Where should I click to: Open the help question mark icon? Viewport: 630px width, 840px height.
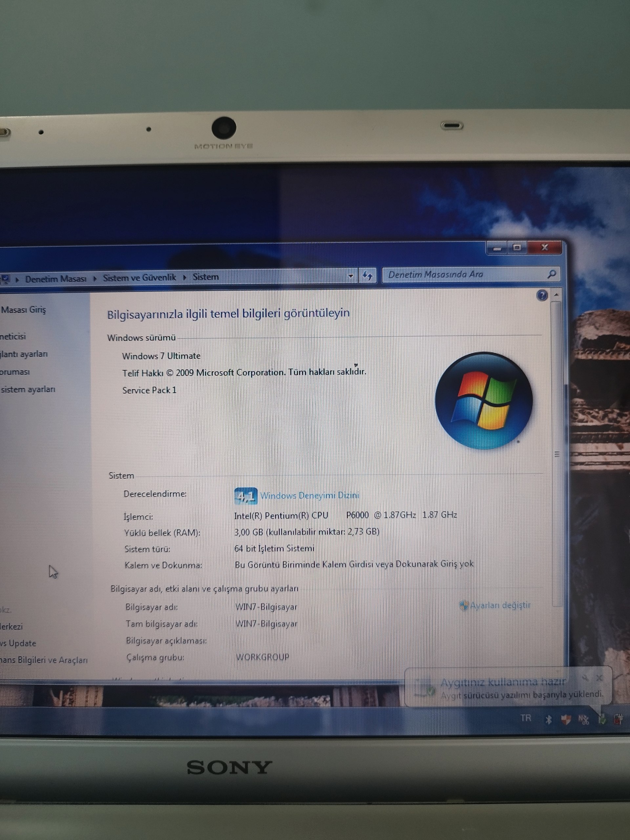pos(542,295)
